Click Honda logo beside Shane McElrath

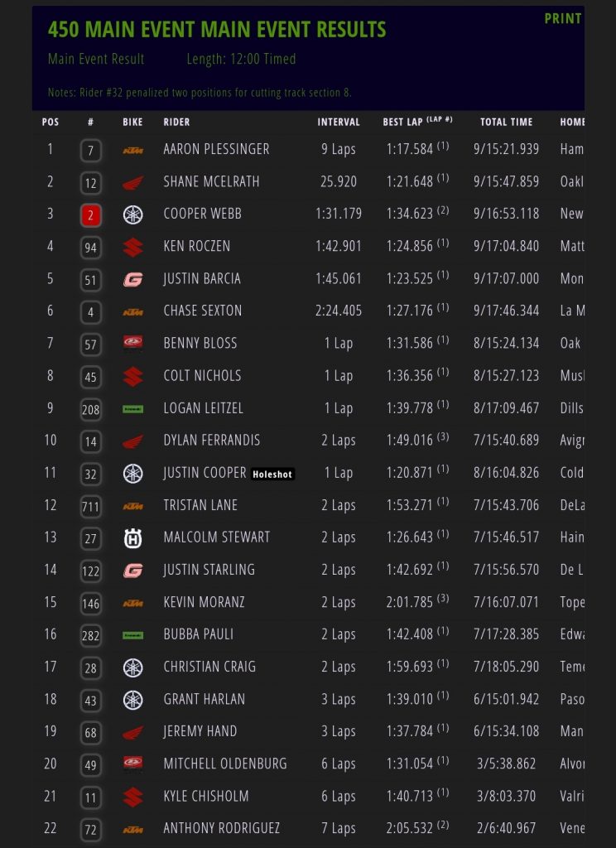click(132, 182)
